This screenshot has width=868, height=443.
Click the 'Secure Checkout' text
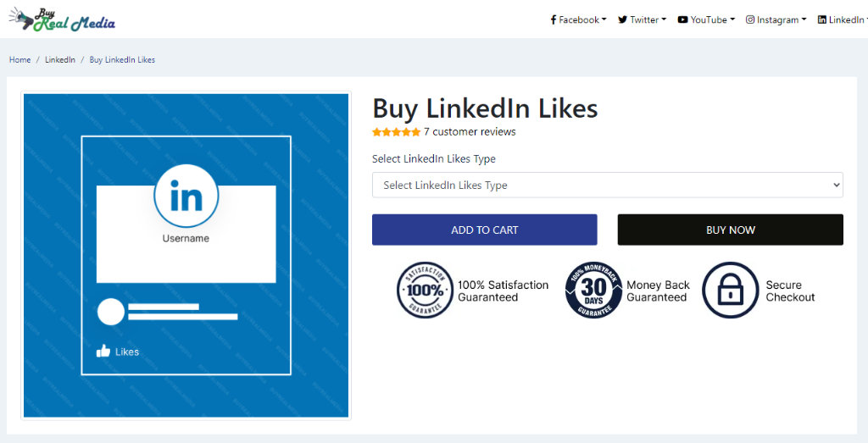[x=790, y=291]
